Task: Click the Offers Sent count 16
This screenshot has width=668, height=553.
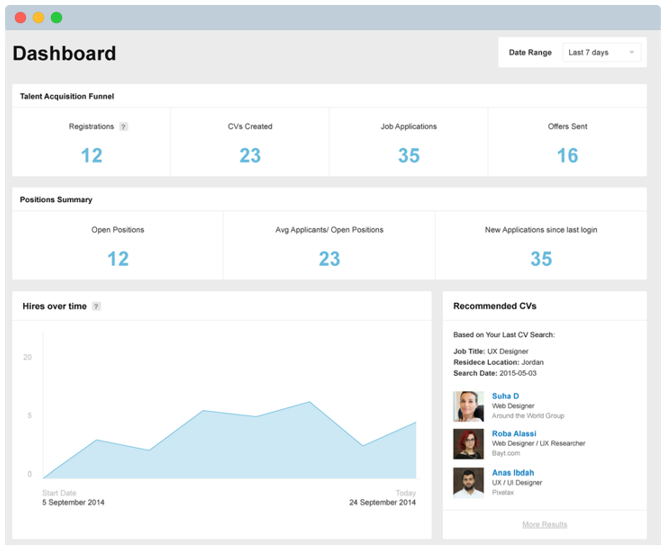Action: pyautogui.click(x=567, y=156)
